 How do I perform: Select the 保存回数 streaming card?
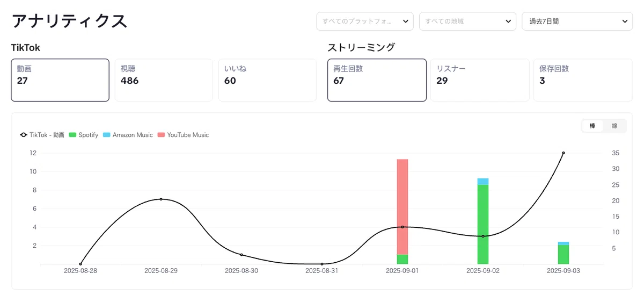coord(583,80)
